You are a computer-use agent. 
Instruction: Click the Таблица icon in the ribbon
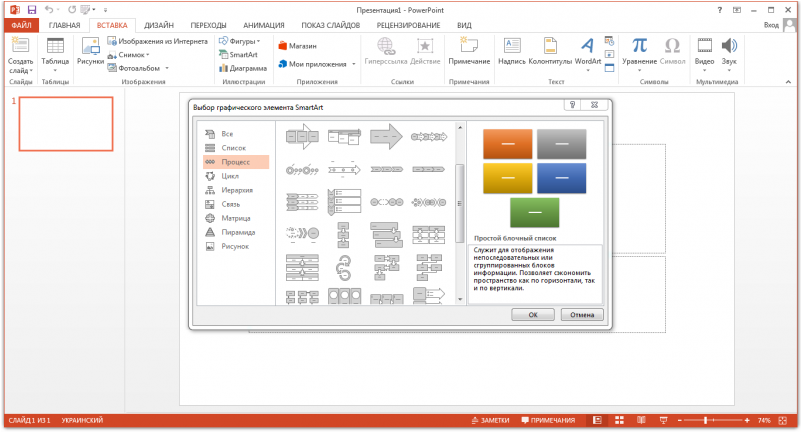pyautogui.click(x=56, y=46)
